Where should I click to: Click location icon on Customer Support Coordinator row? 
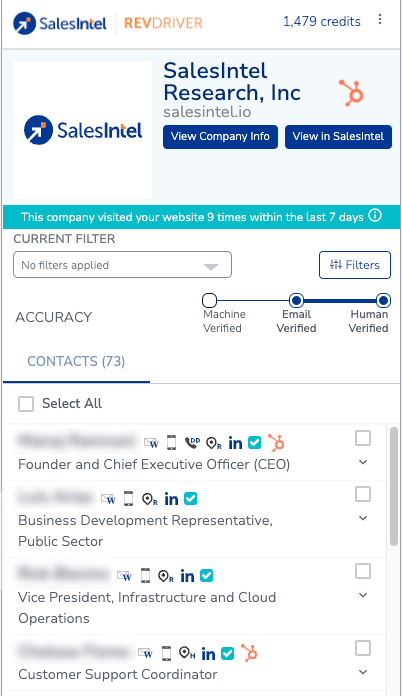[187, 653]
